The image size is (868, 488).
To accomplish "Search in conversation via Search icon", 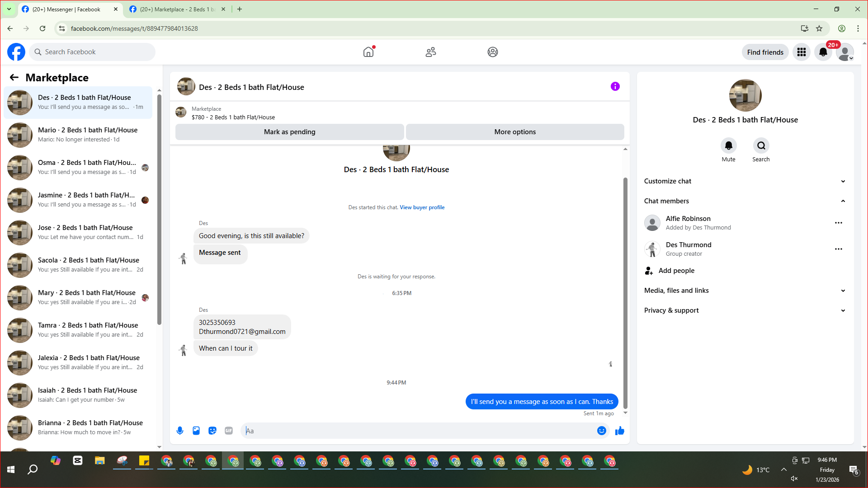I will point(761,146).
